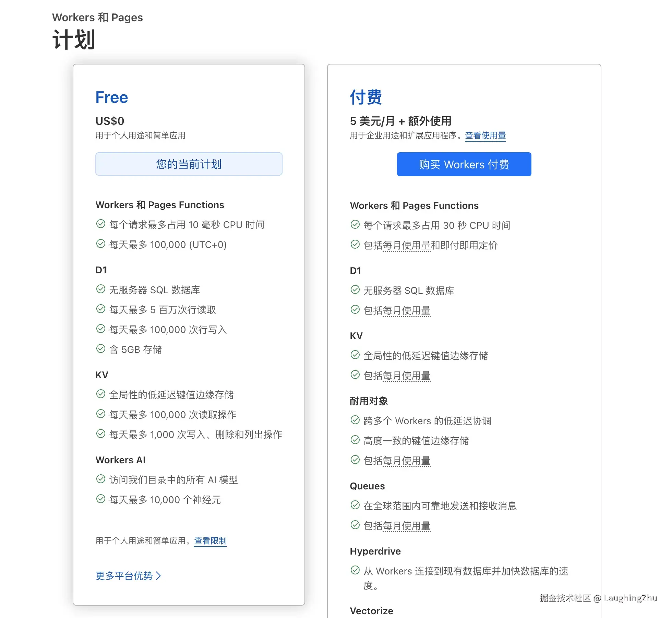This screenshot has width=672, height=618.
Task: Click the 5 美元/月 + 额外使用 price text
Action: pyautogui.click(x=400, y=121)
